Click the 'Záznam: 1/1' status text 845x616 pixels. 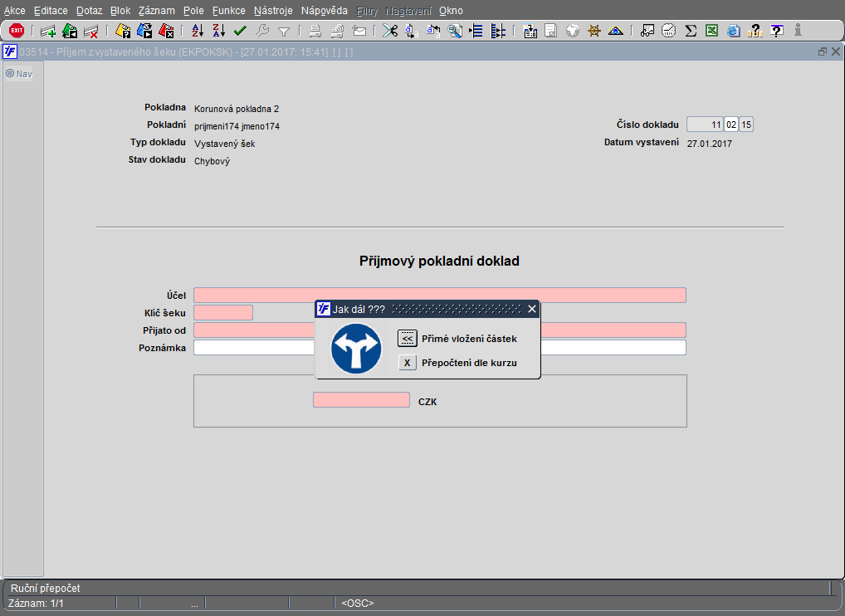(36, 603)
